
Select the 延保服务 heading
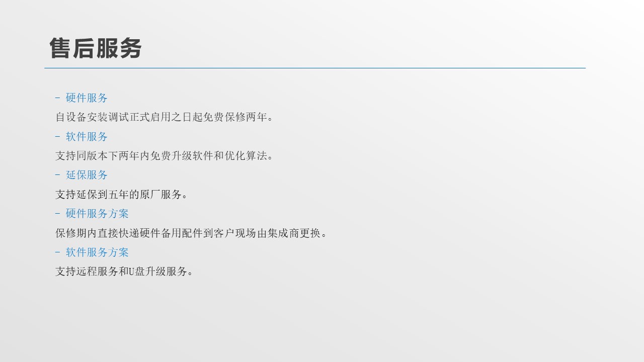pyautogui.click(x=87, y=175)
